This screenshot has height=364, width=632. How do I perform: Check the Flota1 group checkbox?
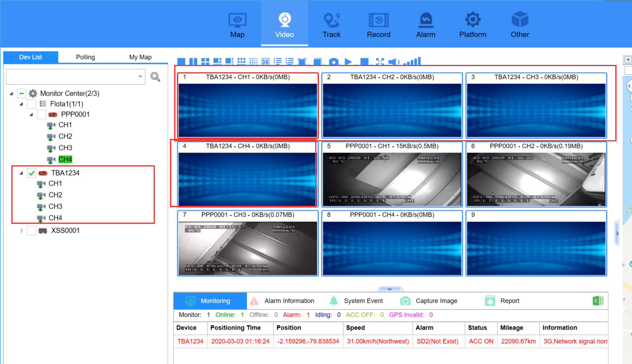(x=31, y=104)
